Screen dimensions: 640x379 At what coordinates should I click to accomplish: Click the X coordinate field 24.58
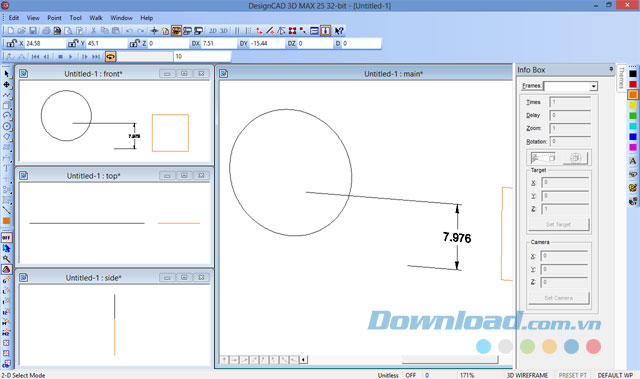[44, 43]
